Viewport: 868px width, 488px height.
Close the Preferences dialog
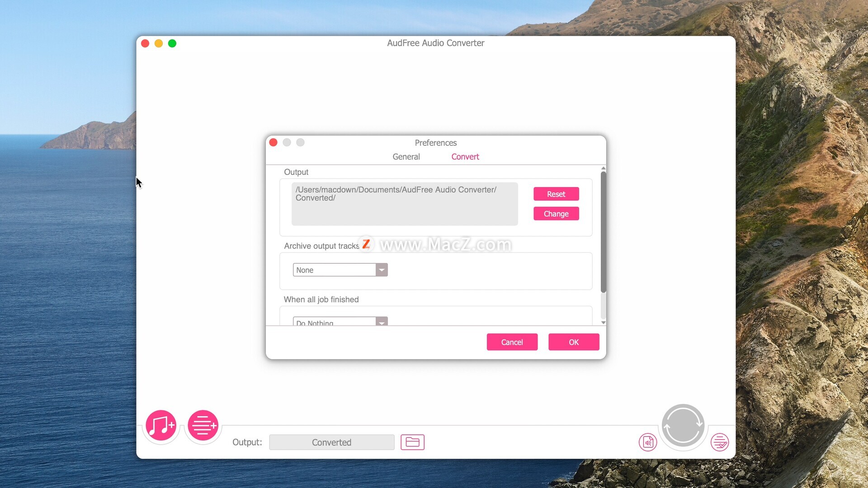(273, 142)
